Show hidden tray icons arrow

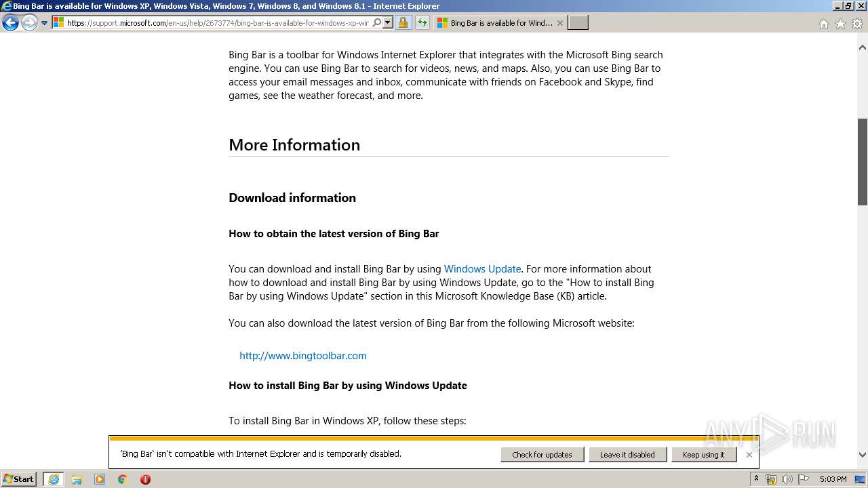[x=756, y=479]
